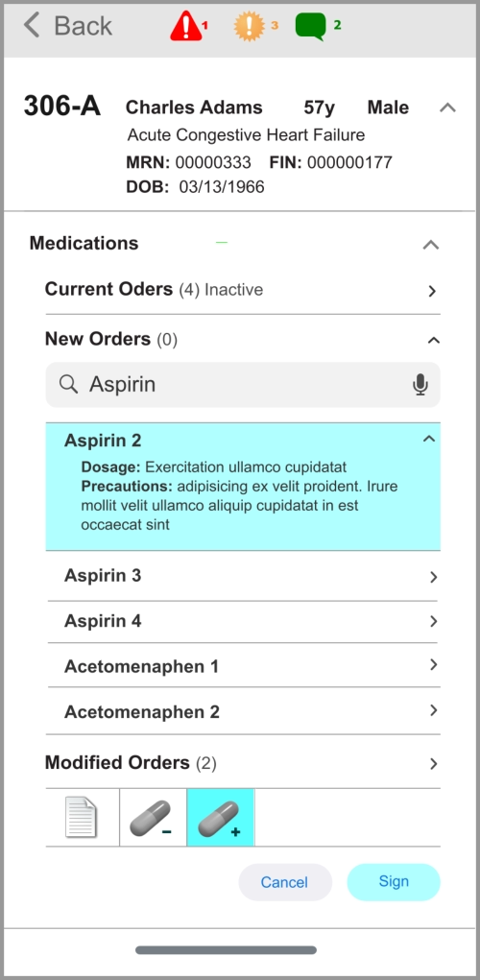Screen dimensions: 480x980
Task: Click the Cancel button
Action: pos(285,882)
